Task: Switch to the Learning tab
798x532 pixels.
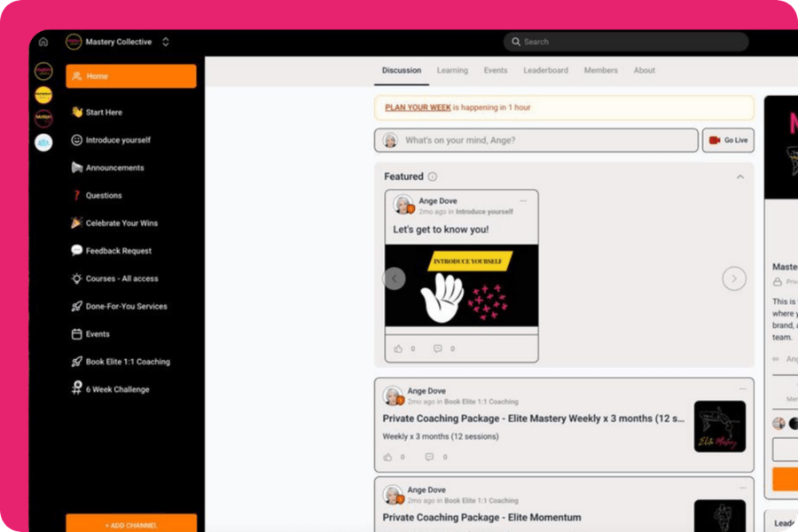Action: pyautogui.click(x=452, y=71)
